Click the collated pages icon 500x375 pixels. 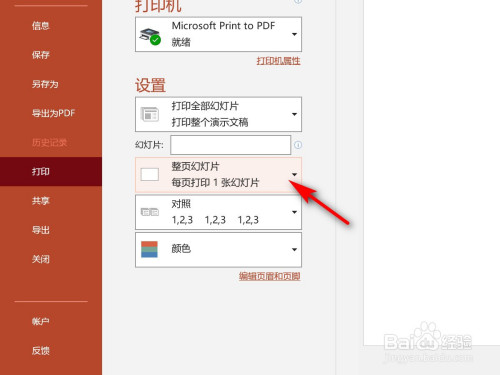150,212
